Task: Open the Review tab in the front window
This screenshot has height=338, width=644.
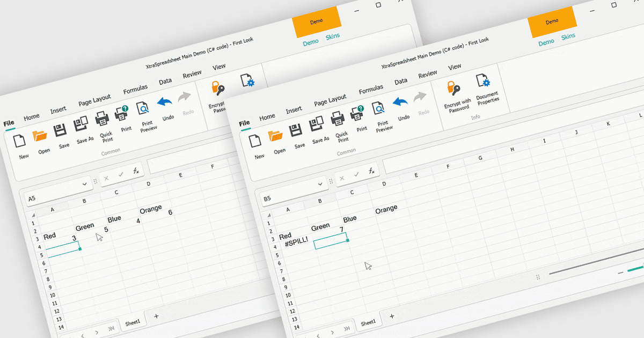Action: coord(428,74)
